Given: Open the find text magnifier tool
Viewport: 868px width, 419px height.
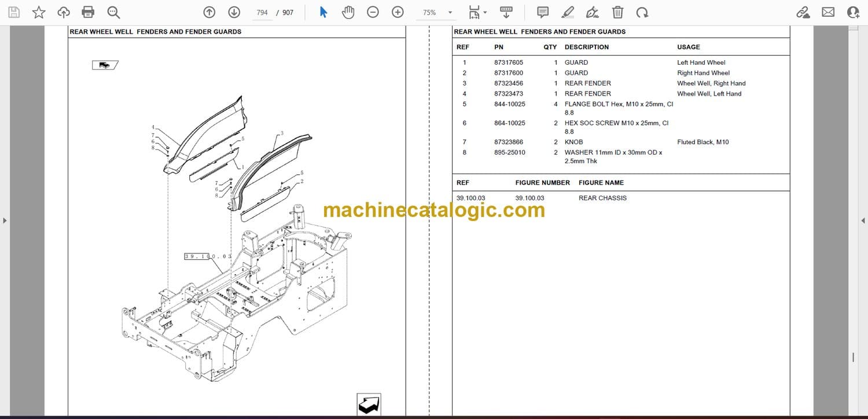Looking at the screenshot, I should click(x=113, y=12).
